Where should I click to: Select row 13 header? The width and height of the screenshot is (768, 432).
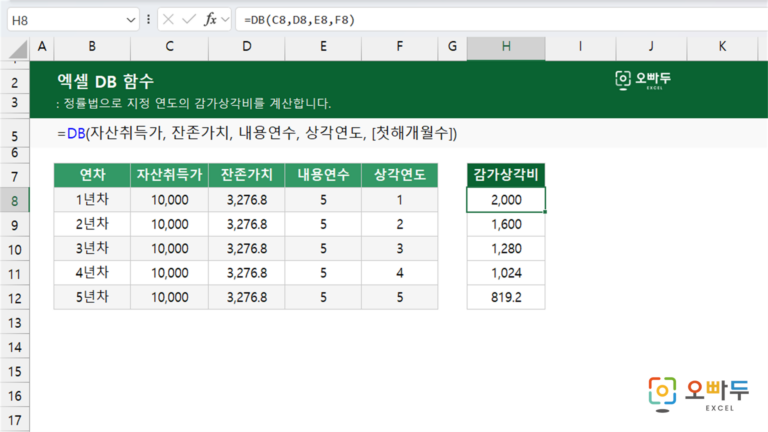pyautogui.click(x=15, y=323)
